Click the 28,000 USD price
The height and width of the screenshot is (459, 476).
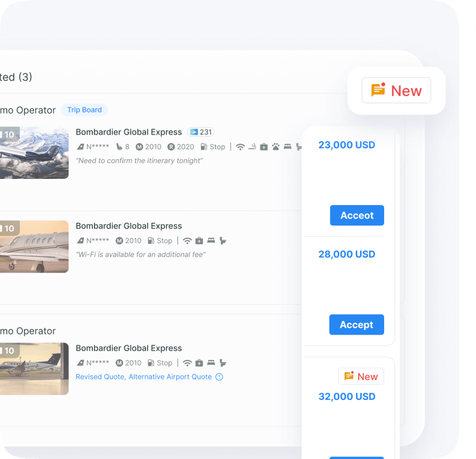tap(347, 254)
